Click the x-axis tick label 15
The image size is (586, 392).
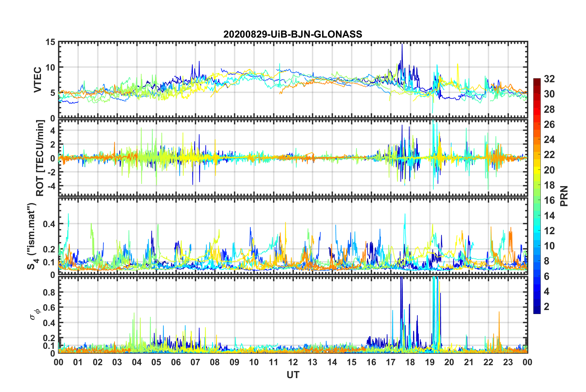(x=352, y=362)
